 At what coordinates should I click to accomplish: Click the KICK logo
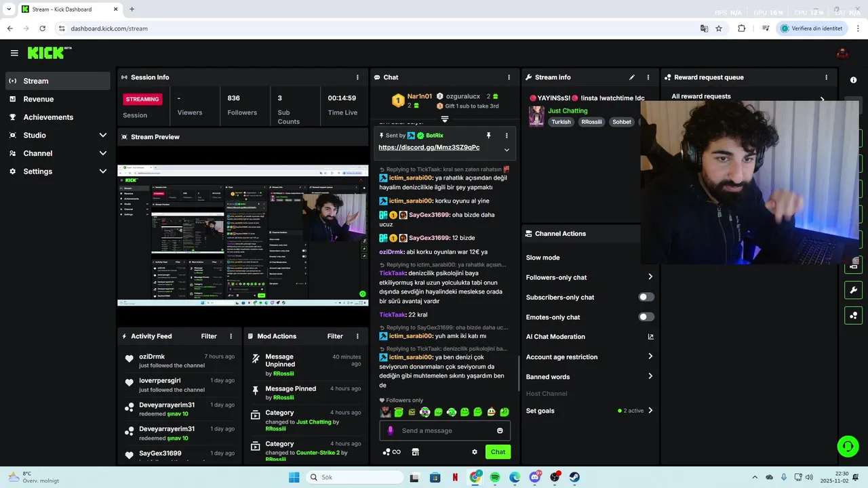(49, 53)
